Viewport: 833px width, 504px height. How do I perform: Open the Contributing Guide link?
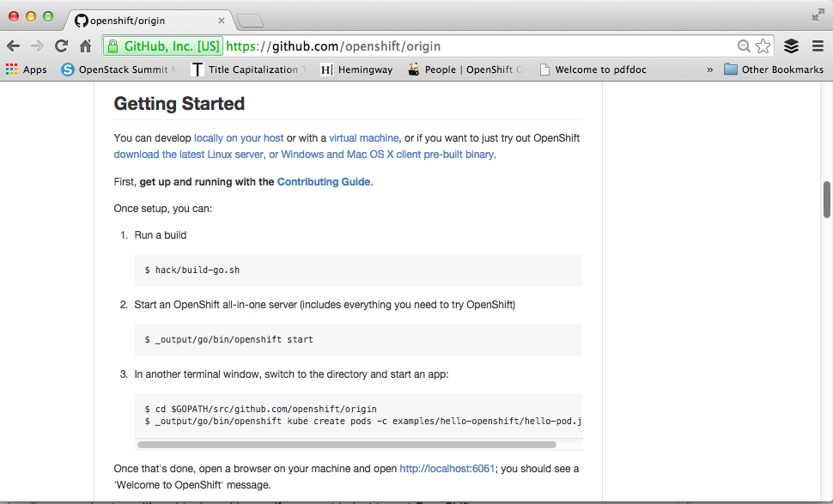324,182
